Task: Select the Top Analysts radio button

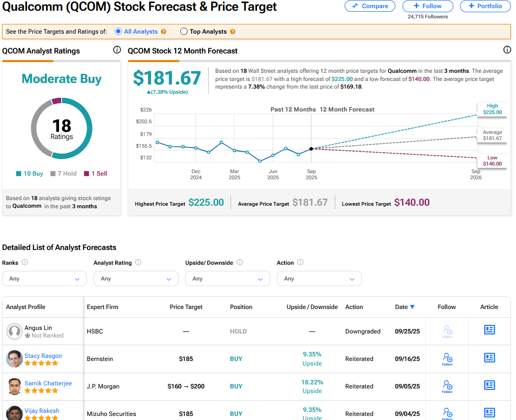Action: coord(184,32)
